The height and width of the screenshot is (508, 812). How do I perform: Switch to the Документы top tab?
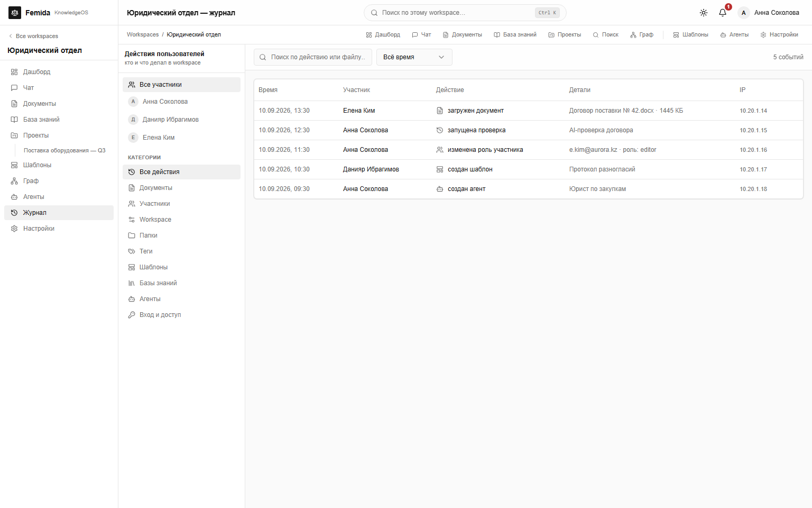(x=462, y=35)
